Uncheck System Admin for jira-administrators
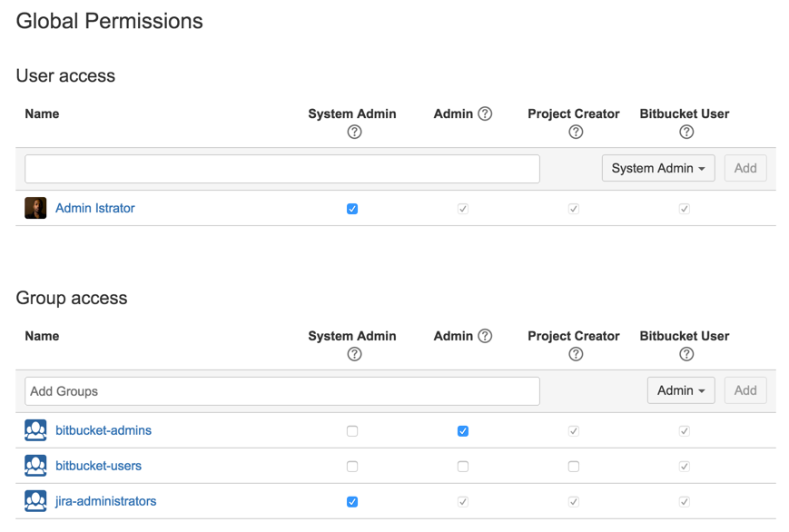 pos(352,502)
